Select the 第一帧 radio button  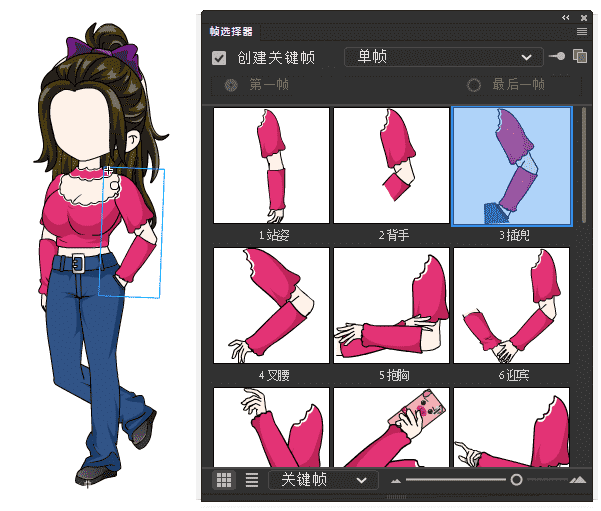pyautogui.click(x=232, y=85)
